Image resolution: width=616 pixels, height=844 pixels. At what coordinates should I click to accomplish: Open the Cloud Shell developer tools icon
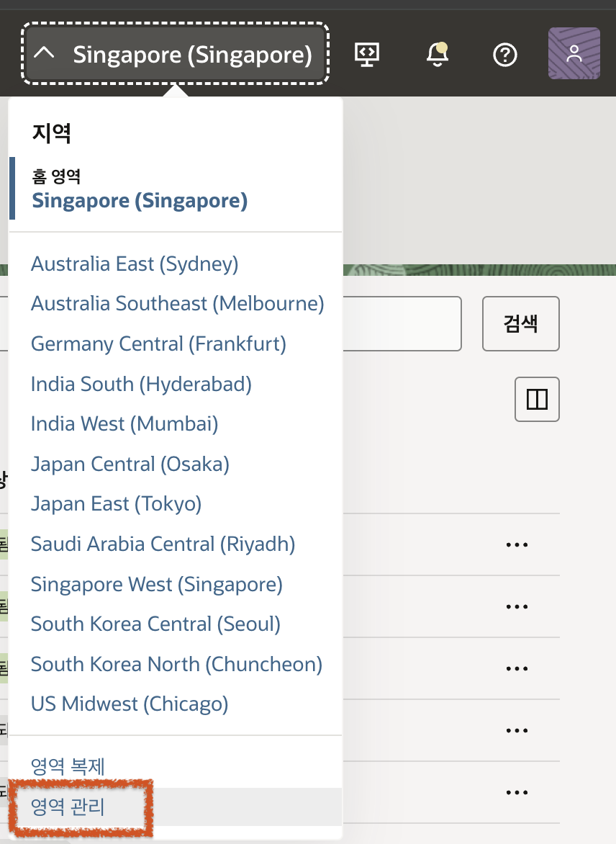coord(367,54)
